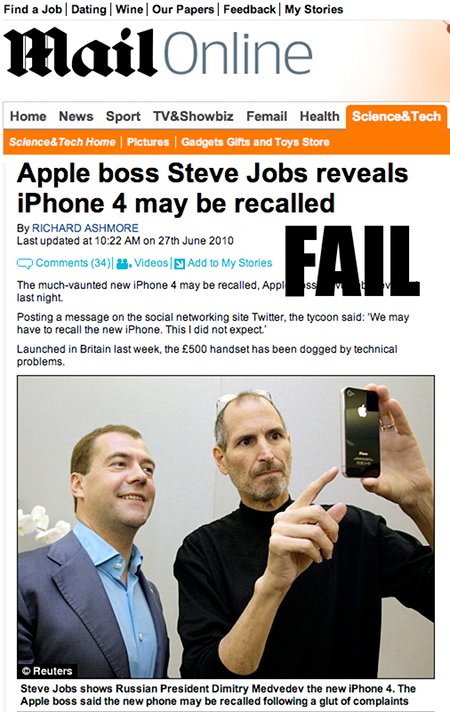Viewport: 450px width, 712px height.
Task: Click author name Richard Ashmore
Action: click(85, 228)
